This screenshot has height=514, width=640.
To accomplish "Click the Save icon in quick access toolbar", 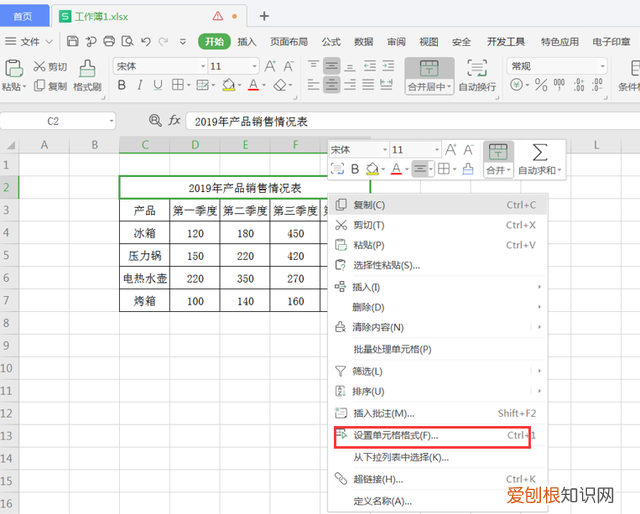I will pyautogui.click(x=72, y=41).
